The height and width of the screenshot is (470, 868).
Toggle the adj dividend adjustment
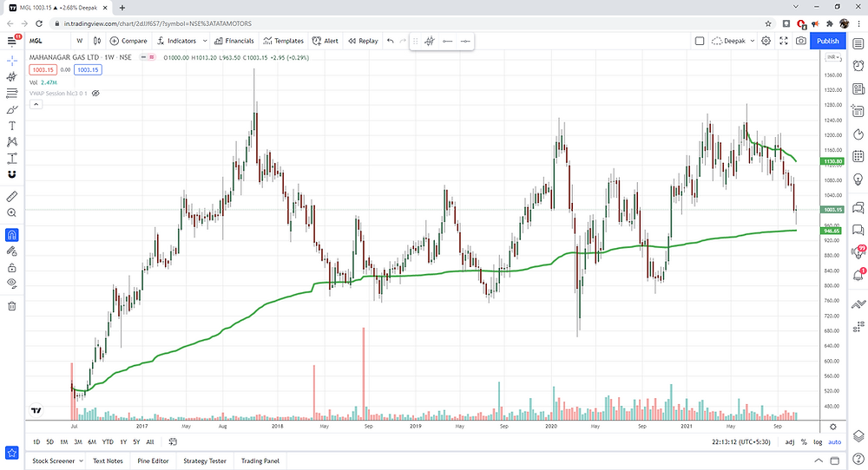click(789, 441)
